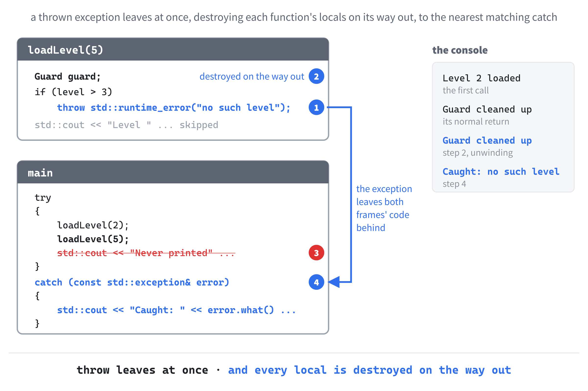Select the bold 'loadLevel(5);' call
The height and width of the screenshot is (391, 588).
(93, 239)
